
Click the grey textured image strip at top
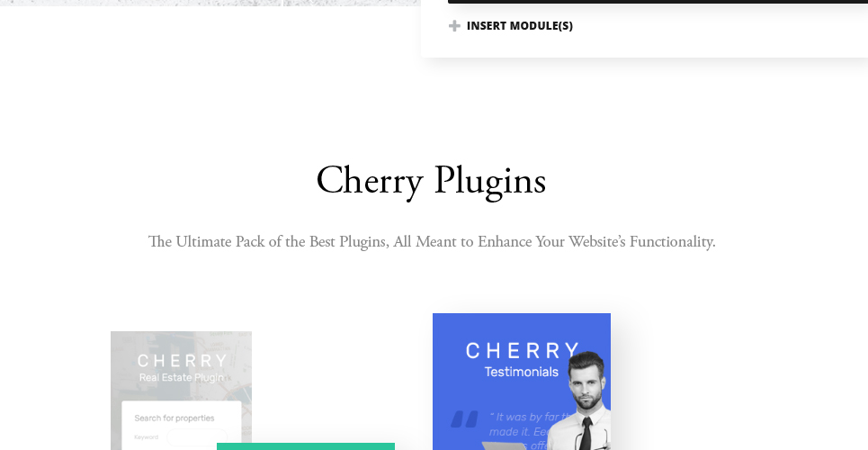pyautogui.click(x=210, y=3)
